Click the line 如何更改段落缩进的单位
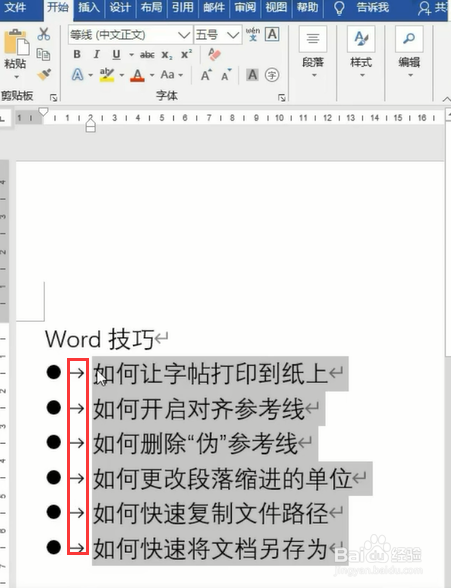451x588 pixels. tap(222, 478)
